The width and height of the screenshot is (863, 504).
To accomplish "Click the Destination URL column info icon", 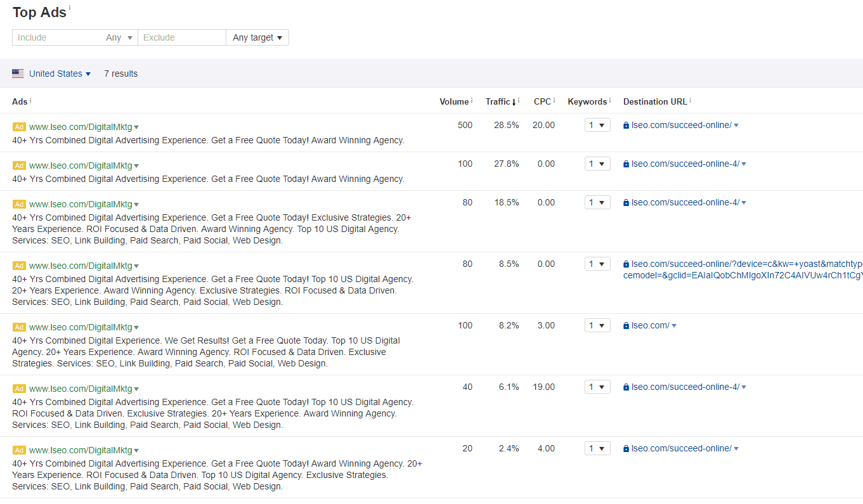I will tap(690, 99).
